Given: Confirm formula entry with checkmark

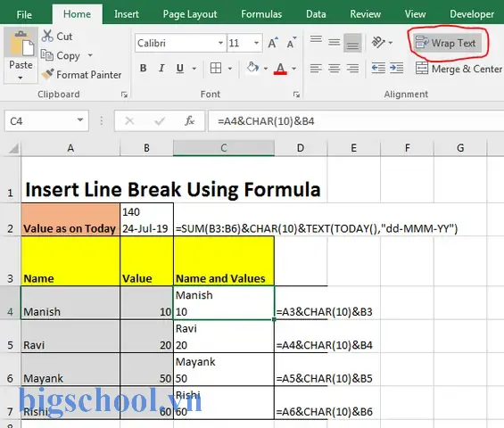Looking at the screenshot, I should [x=160, y=121].
